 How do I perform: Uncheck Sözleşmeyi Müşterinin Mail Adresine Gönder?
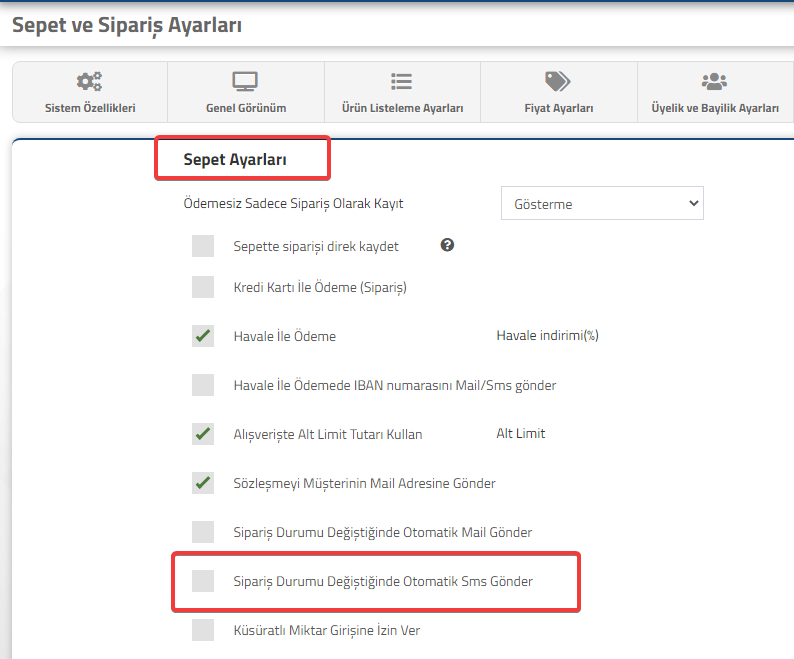[x=203, y=483]
